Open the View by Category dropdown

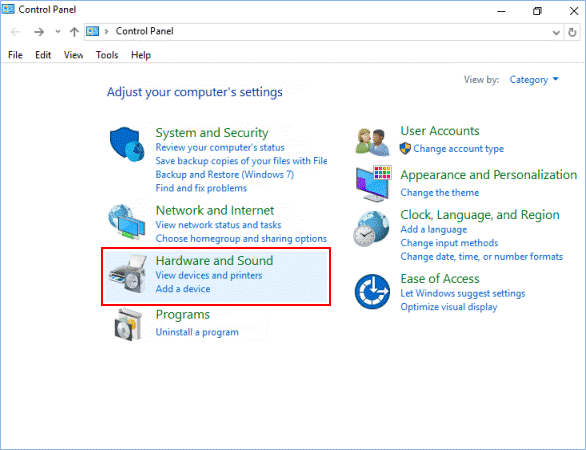[x=534, y=80]
